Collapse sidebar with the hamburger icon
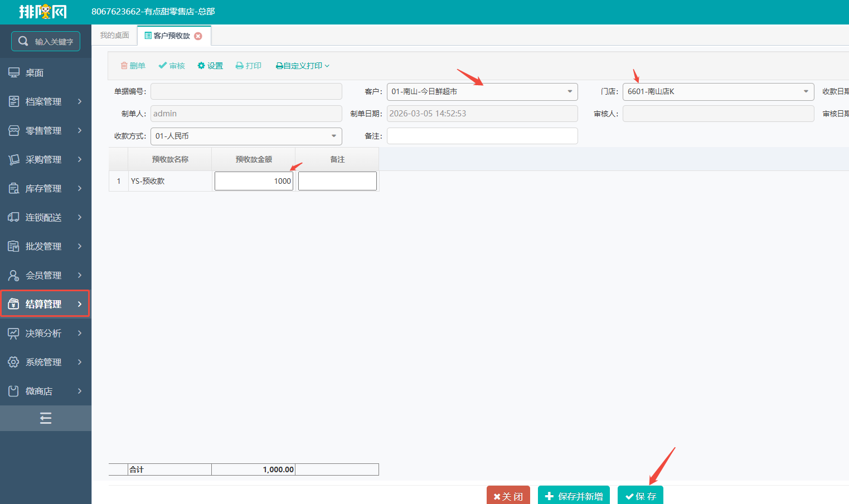 tap(46, 418)
